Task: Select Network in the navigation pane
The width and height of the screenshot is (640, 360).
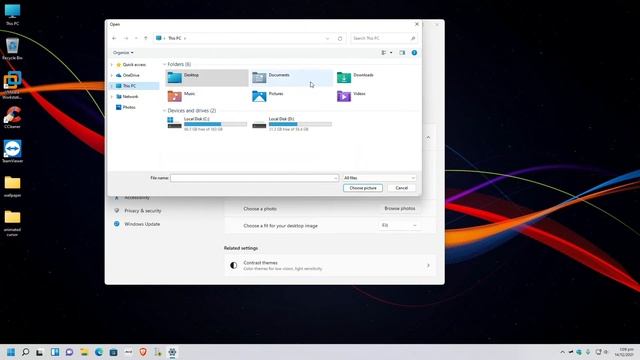Action: [x=130, y=97]
